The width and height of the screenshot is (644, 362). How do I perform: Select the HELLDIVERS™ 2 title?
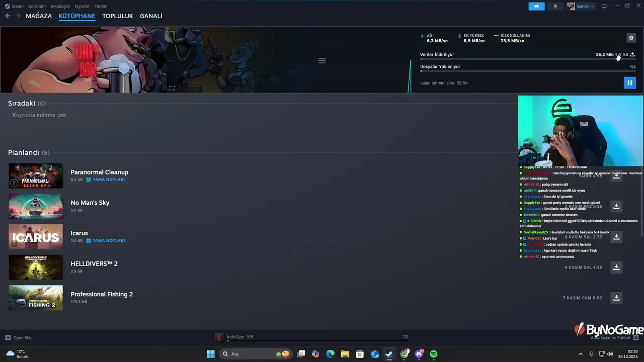[94, 263]
